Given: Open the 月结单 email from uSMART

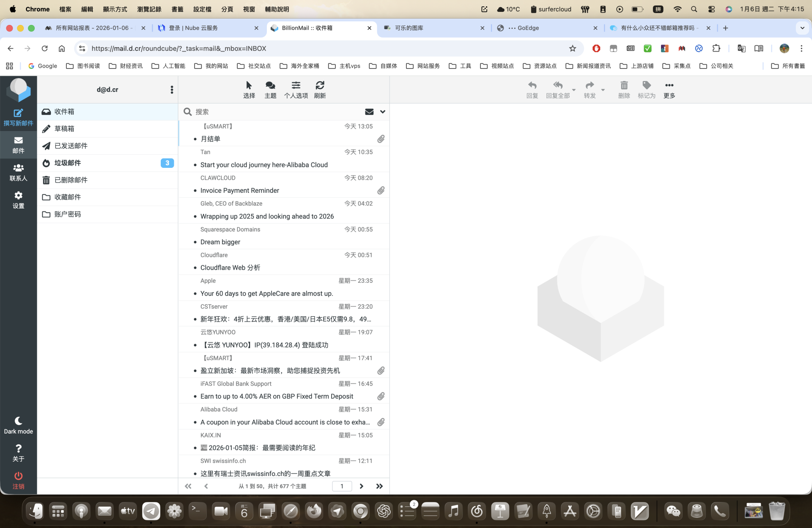Looking at the screenshot, I should [x=284, y=133].
